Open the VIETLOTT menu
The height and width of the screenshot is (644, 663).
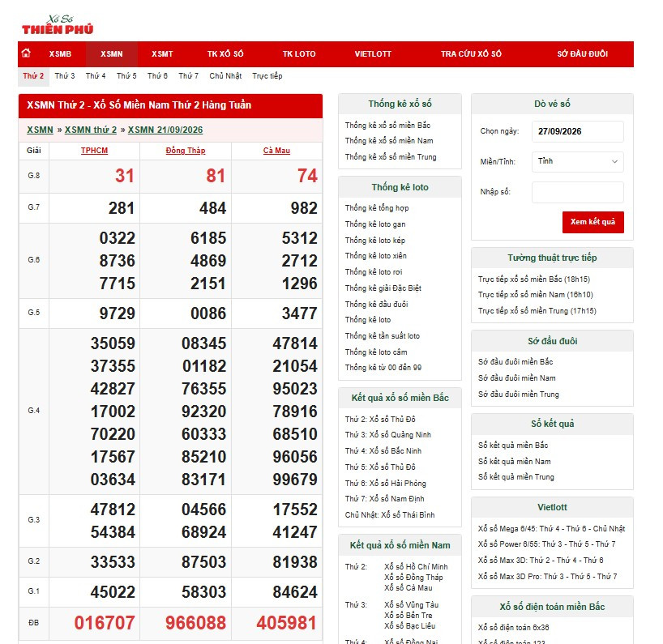point(373,54)
